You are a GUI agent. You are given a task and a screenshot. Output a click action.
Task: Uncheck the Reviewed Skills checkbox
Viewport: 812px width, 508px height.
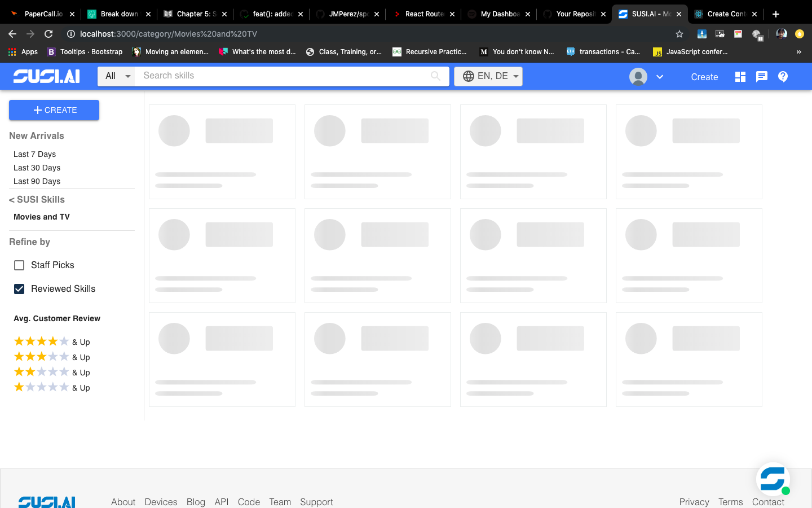19,288
